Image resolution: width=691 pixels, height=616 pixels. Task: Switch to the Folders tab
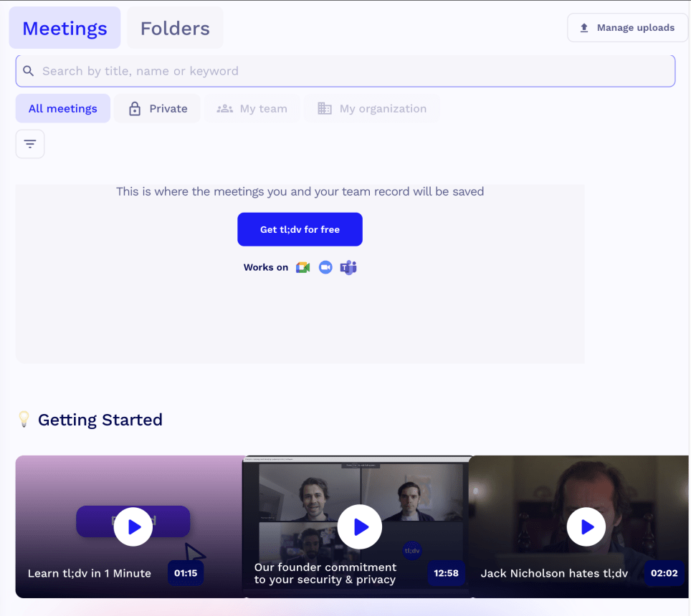pyautogui.click(x=175, y=28)
